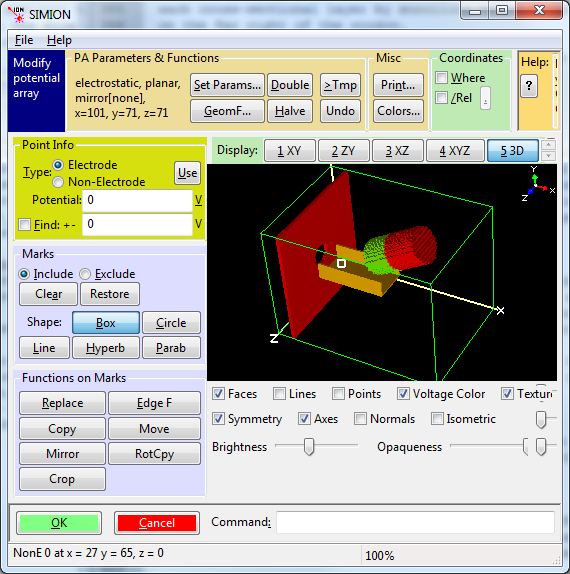Enable the Normals checkbox
Viewport: 570px width, 574px height.
pos(361,419)
